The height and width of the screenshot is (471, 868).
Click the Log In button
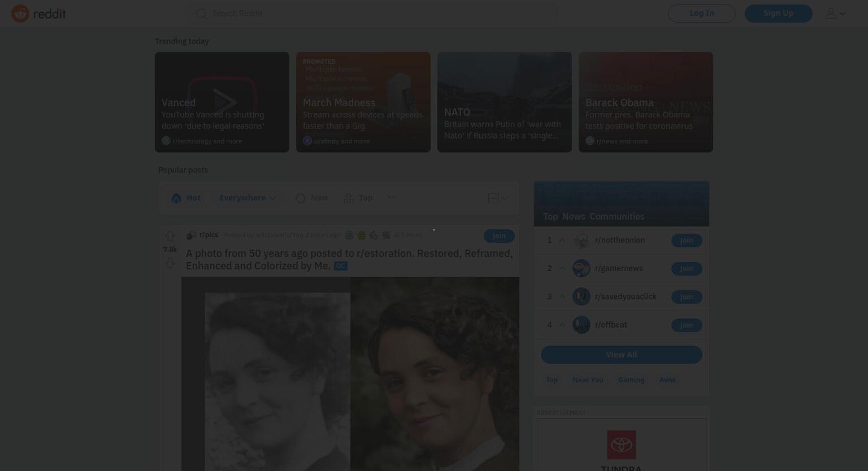point(702,14)
